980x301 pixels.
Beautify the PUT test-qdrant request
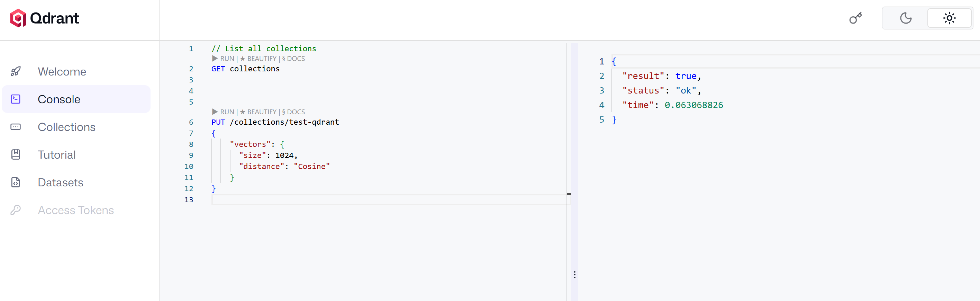pyautogui.click(x=258, y=112)
